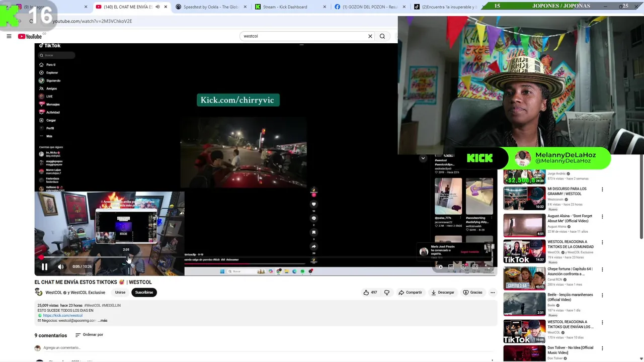Open options for WESTCOL REACCIONA A TIKTOKS QUE ENVÍAN
The height and width of the screenshot is (362, 644).
(x=602, y=322)
